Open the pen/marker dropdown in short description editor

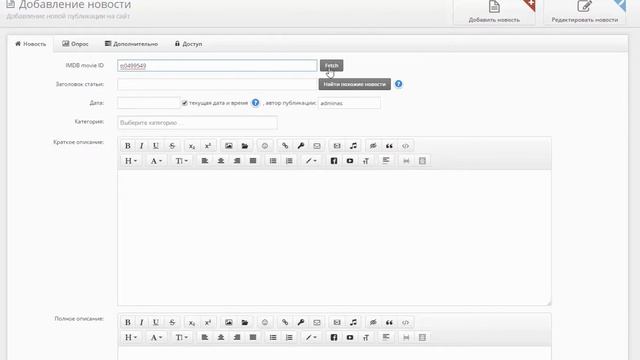click(x=311, y=161)
